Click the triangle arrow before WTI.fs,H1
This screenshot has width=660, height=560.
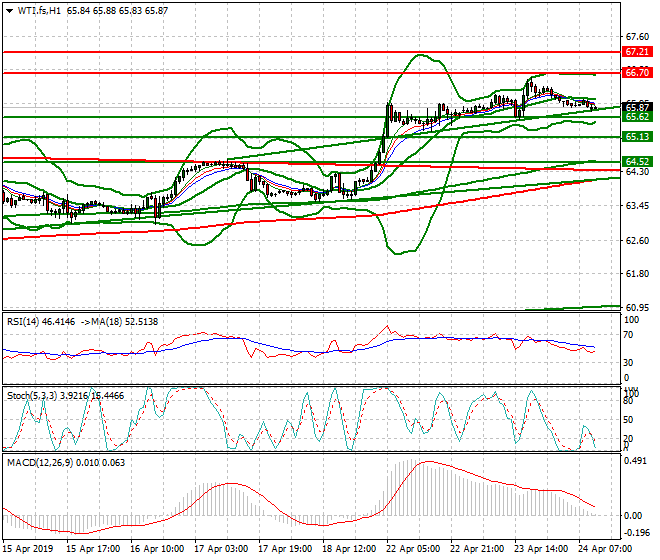point(10,11)
